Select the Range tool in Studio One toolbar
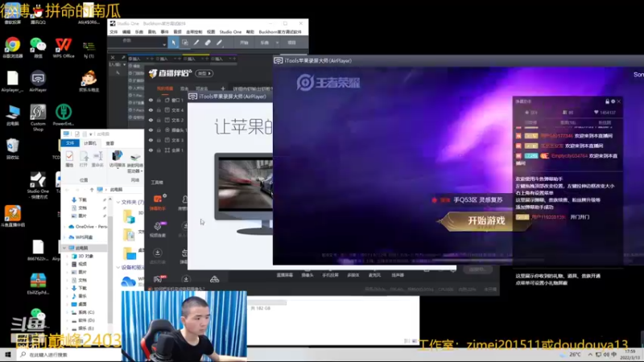644x362 pixels. 185,43
